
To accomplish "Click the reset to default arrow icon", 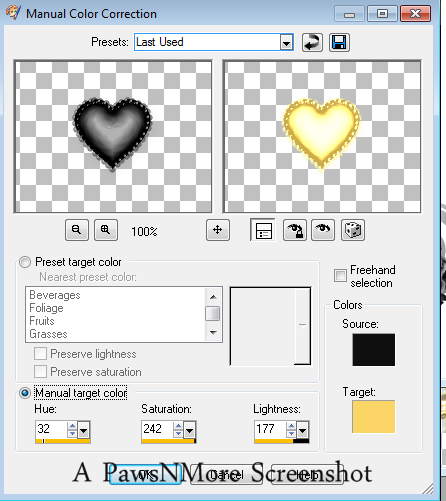I will (312, 42).
